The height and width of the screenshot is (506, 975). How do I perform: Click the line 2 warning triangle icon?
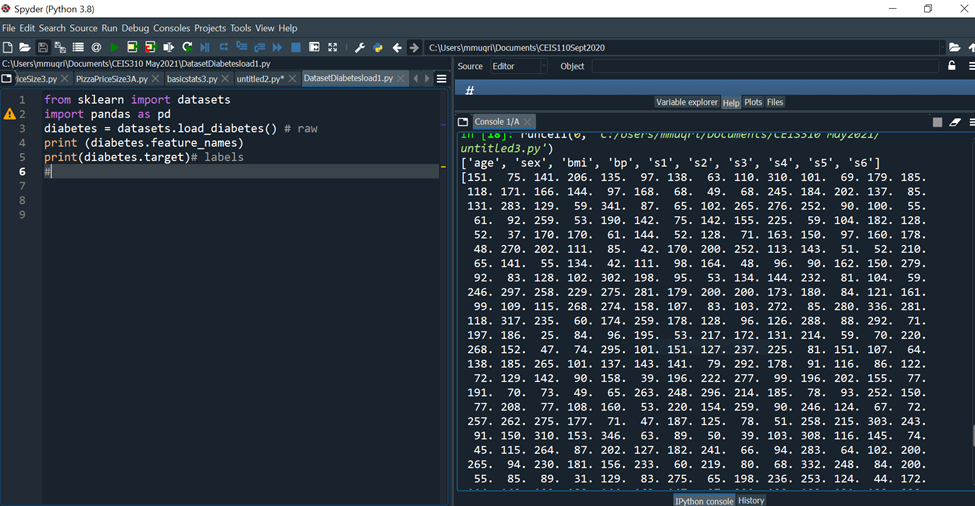tap(9, 114)
